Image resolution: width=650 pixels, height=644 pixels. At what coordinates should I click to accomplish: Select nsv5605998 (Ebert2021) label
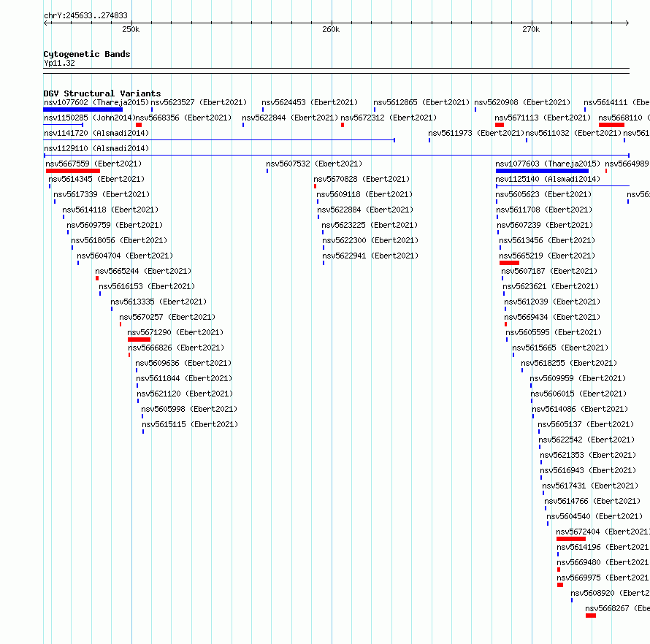pyautogui.click(x=189, y=409)
